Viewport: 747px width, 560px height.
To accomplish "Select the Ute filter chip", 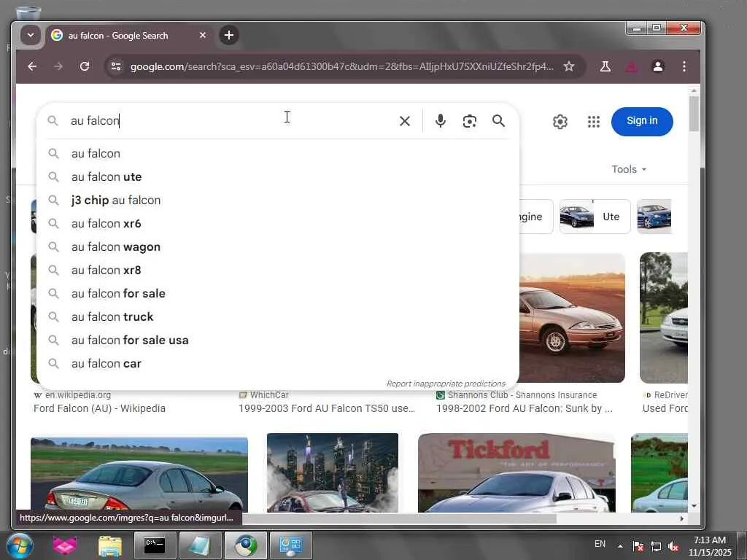I will click(595, 217).
